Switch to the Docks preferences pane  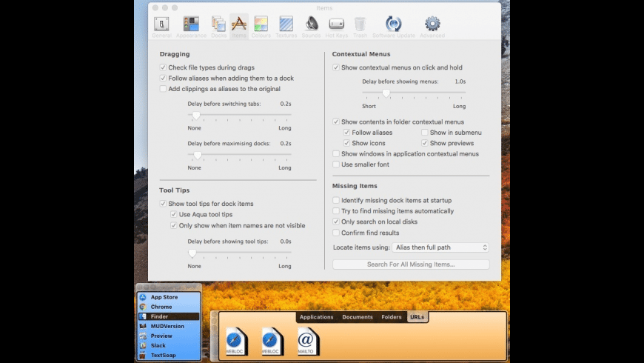tap(218, 25)
